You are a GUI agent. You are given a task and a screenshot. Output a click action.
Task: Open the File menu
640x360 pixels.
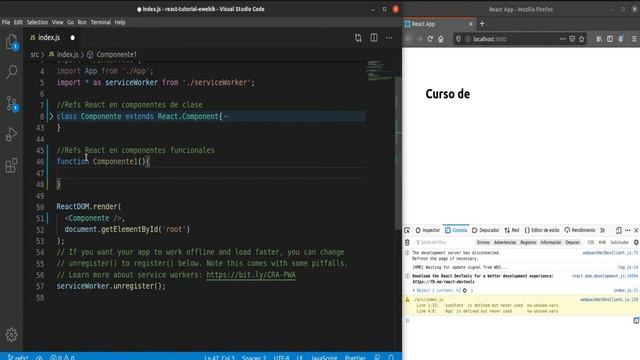(x=6, y=22)
